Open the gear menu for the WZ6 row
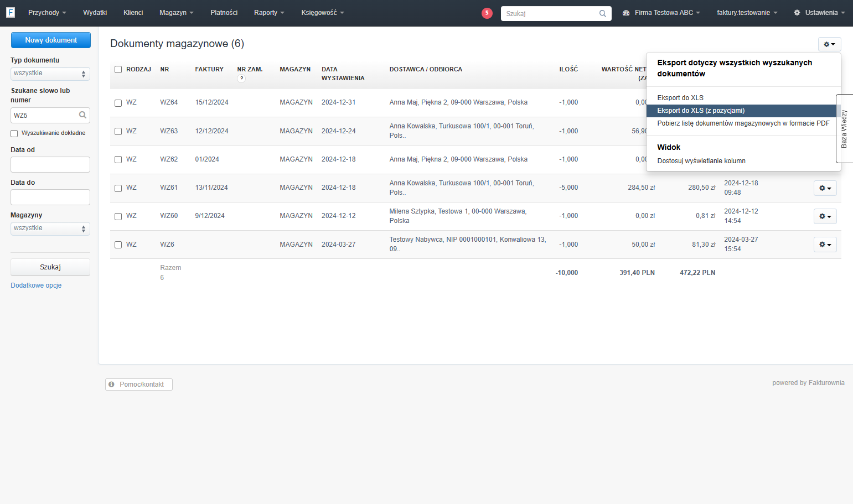Viewport: 853px width, 504px height. click(825, 245)
